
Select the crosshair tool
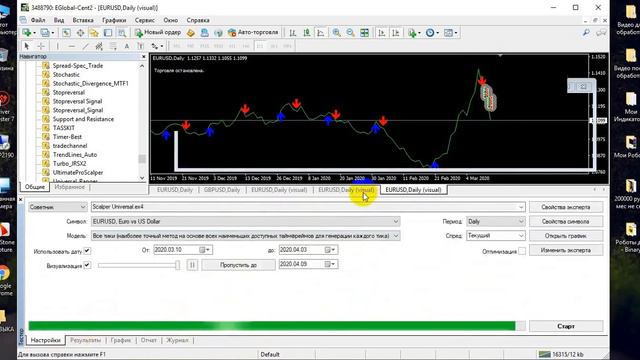point(41,46)
